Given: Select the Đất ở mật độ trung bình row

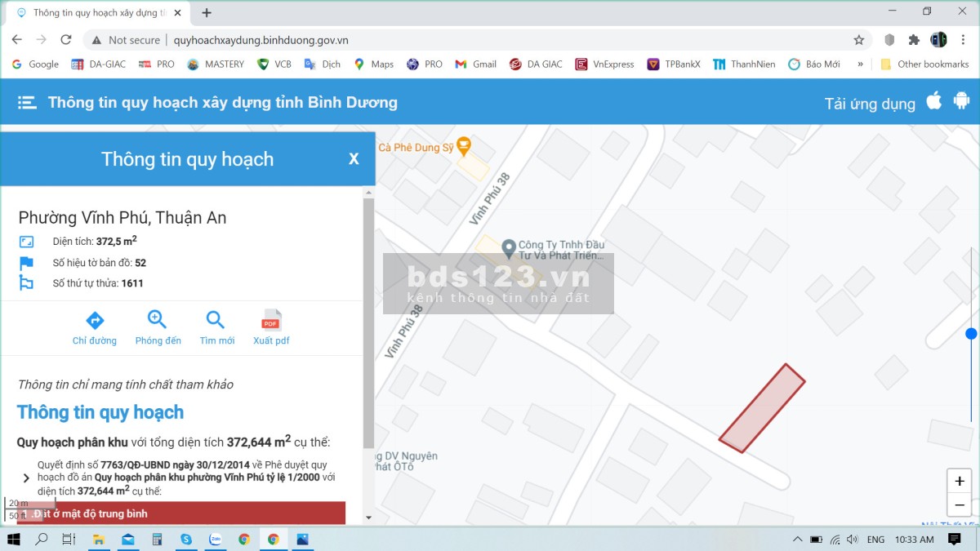Looking at the screenshot, I should coord(181,513).
